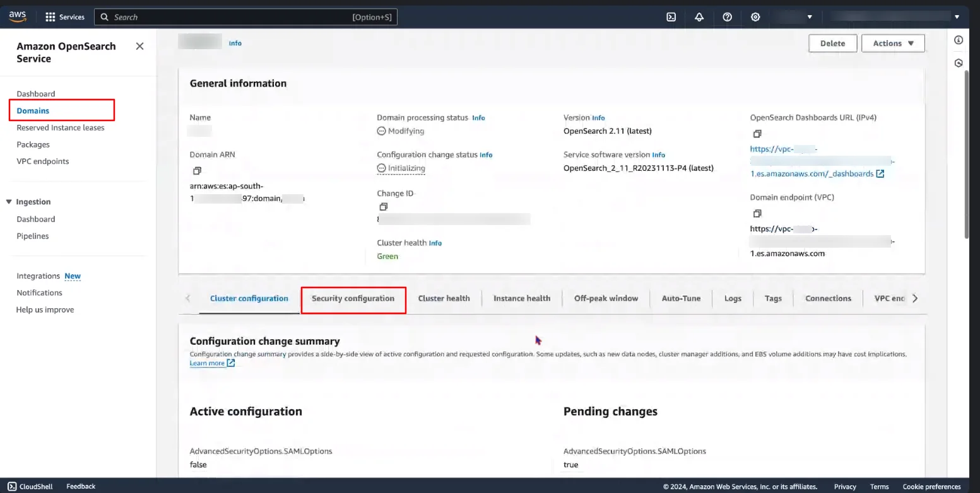
Task: Open the Tags tab
Action: pyautogui.click(x=773, y=298)
